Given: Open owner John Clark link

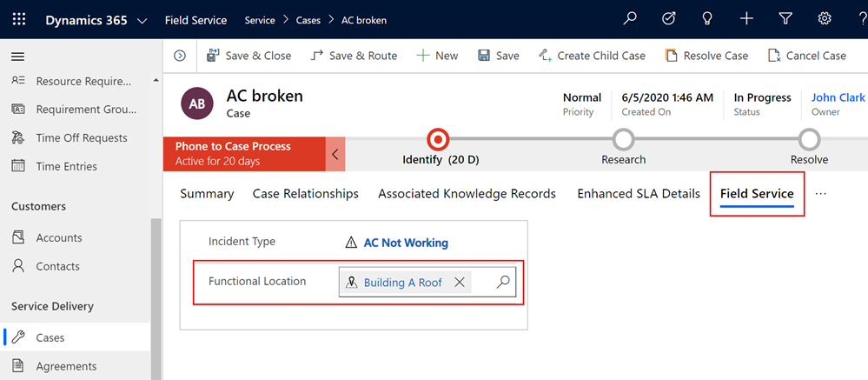Looking at the screenshot, I should [838, 97].
